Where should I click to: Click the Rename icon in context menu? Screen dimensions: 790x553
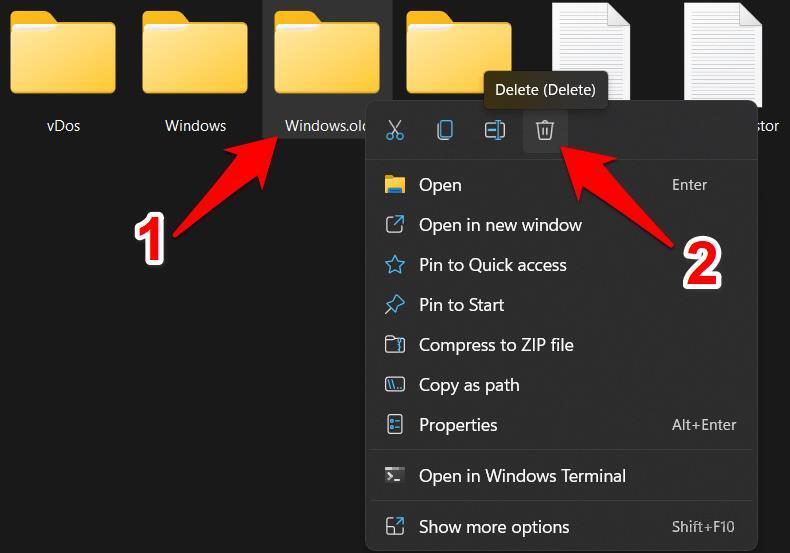coord(495,130)
